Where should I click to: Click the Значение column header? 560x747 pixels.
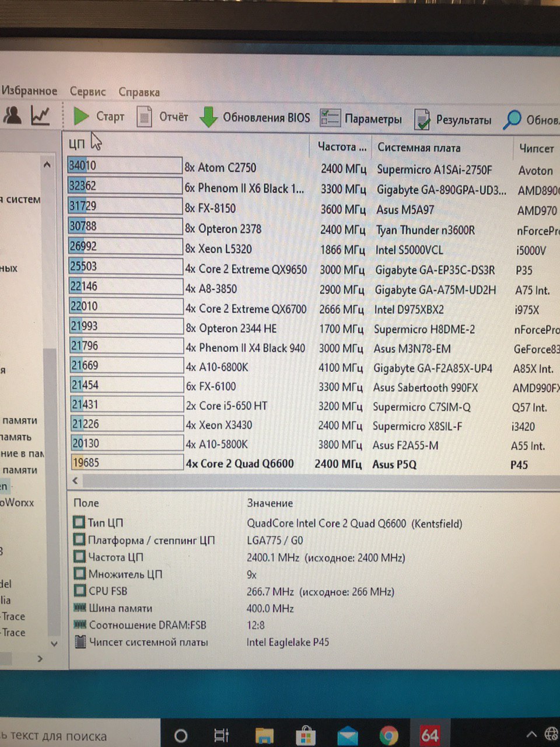(x=269, y=502)
